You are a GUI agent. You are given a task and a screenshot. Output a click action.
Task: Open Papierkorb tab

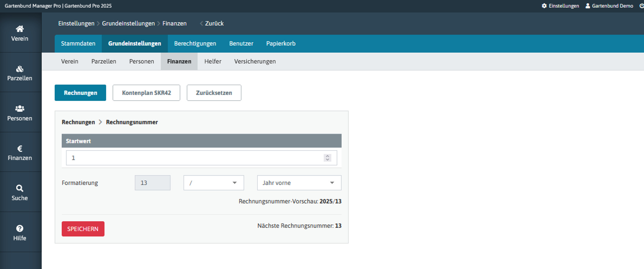[x=281, y=44]
